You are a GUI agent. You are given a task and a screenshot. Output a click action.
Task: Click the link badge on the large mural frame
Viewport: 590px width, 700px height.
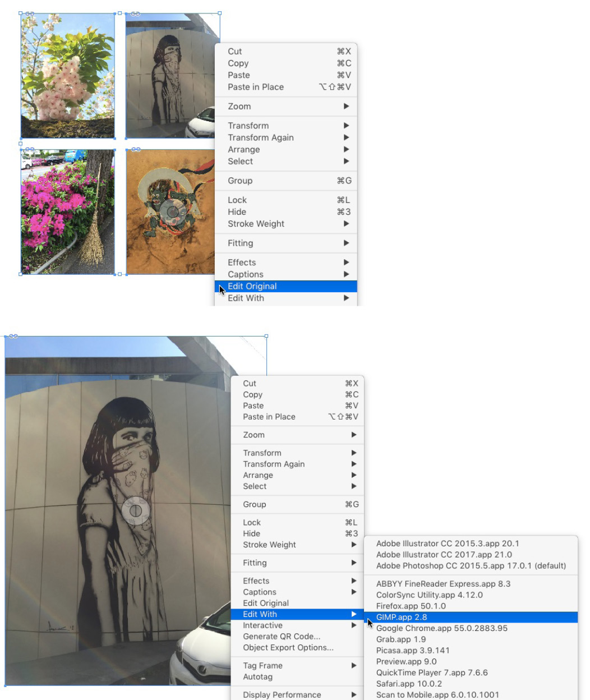point(13,337)
